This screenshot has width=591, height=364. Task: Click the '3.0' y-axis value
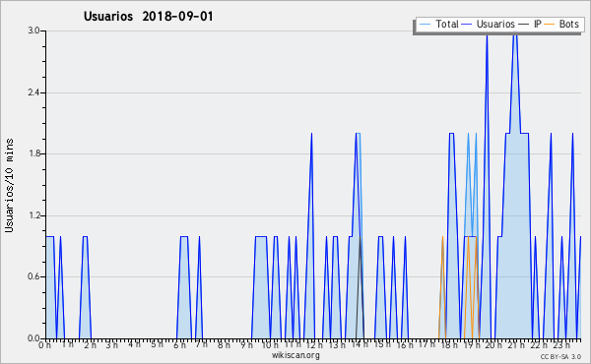click(33, 30)
